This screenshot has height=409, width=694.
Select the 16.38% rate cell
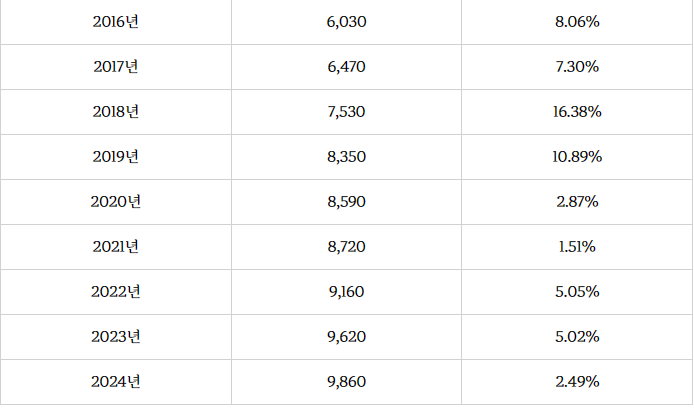pyautogui.click(x=576, y=112)
